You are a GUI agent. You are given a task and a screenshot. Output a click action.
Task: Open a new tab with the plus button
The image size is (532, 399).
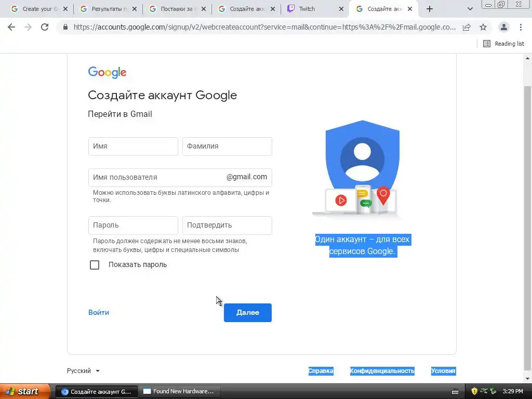tap(430, 9)
